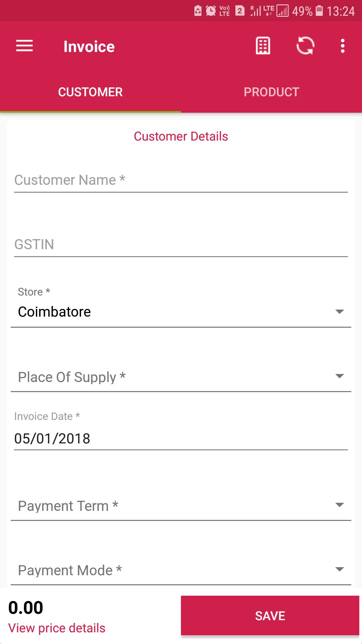The width and height of the screenshot is (362, 644).
Task: Tap the SIM 2 status icon
Action: tap(240, 11)
